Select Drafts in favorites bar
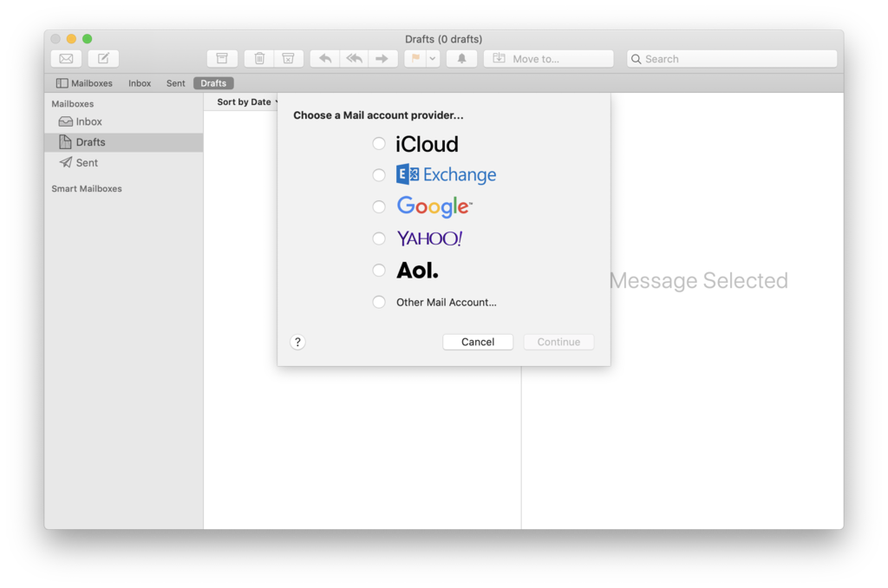 click(213, 83)
